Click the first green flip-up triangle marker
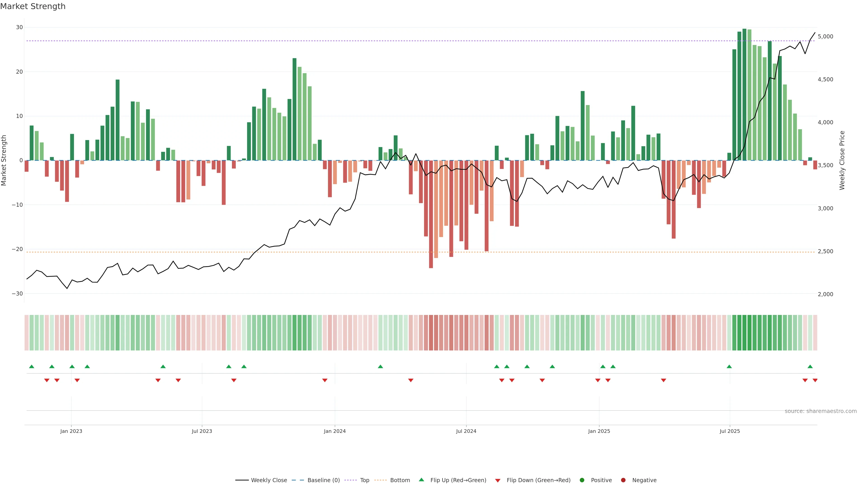This screenshot has width=868, height=488. coord(32,366)
